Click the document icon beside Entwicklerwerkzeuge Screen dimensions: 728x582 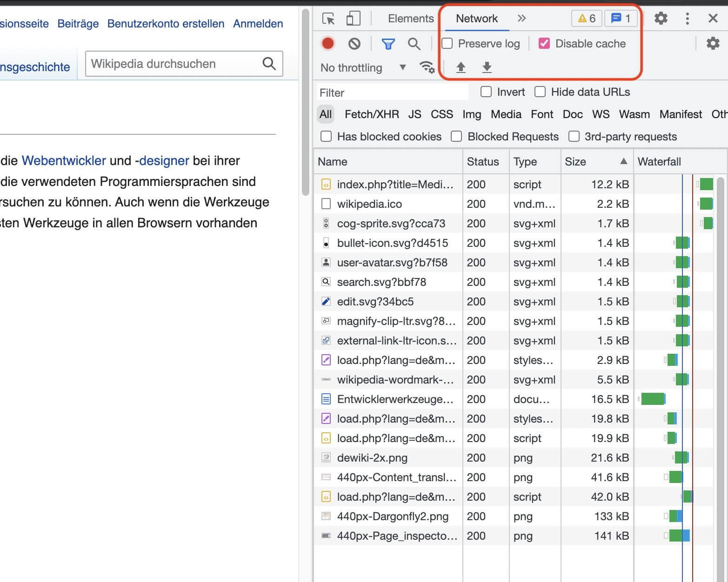(326, 399)
